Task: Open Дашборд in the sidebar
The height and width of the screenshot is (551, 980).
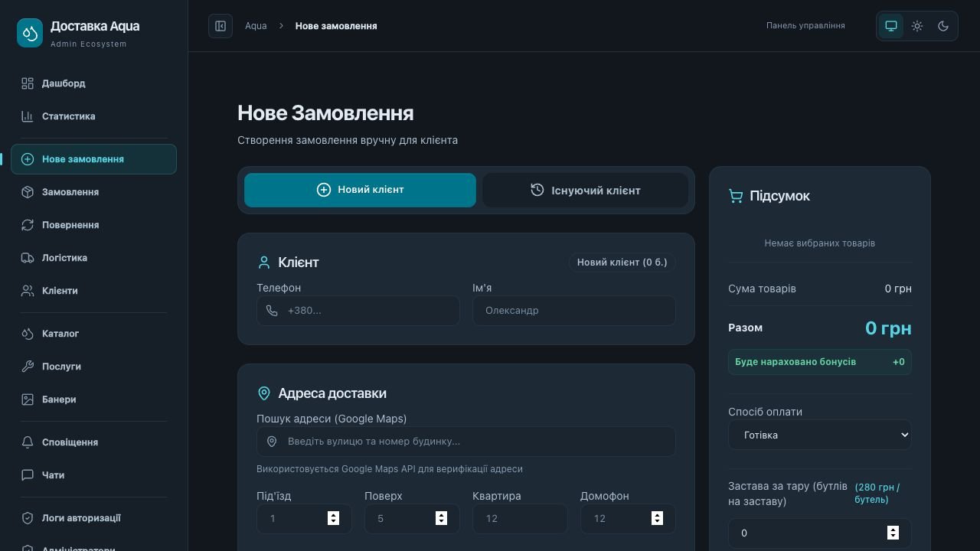Action: tap(93, 83)
